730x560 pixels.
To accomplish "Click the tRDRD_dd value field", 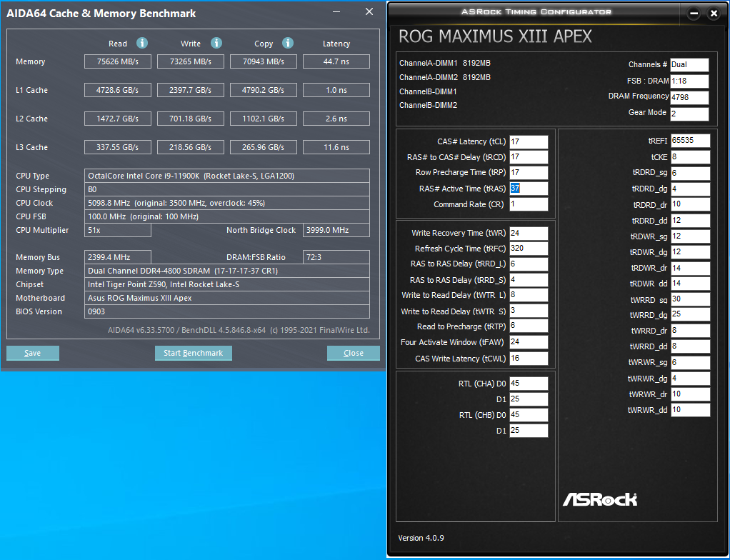I will 690,220.
